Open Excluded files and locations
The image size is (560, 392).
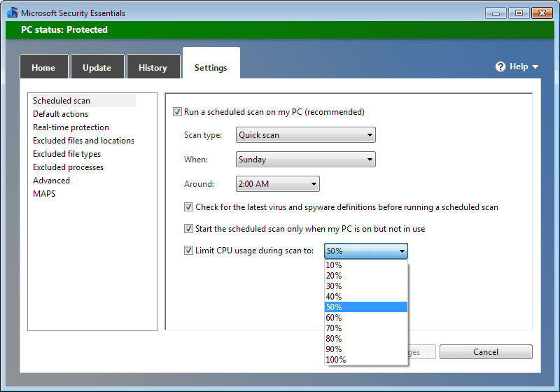click(83, 141)
